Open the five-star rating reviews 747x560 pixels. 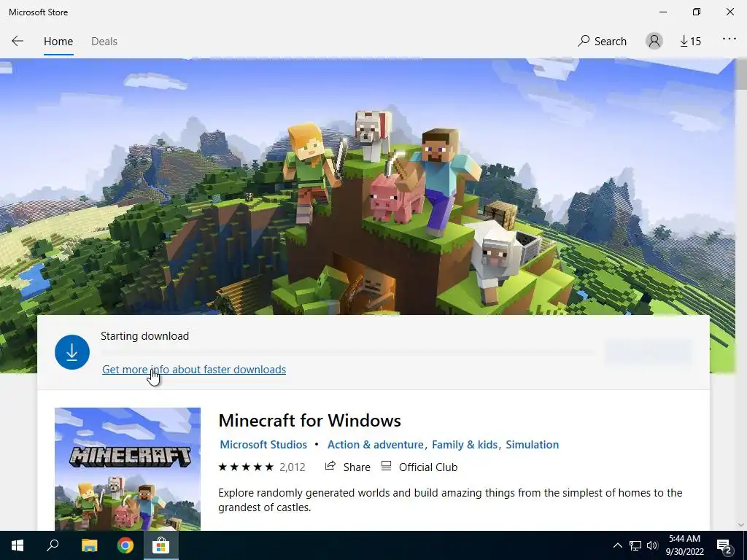coord(246,467)
